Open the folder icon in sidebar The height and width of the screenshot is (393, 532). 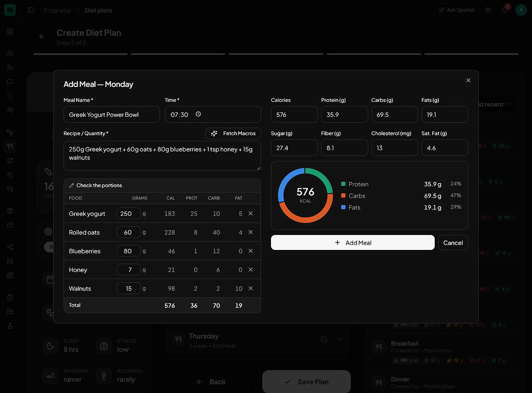pos(10,311)
